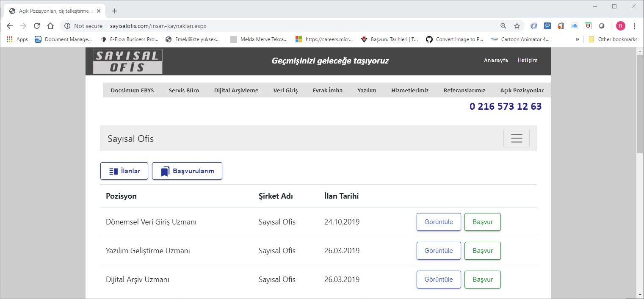
Task: View the Dönemsel Veri Giriş Uzmanı posting
Action: click(439, 222)
